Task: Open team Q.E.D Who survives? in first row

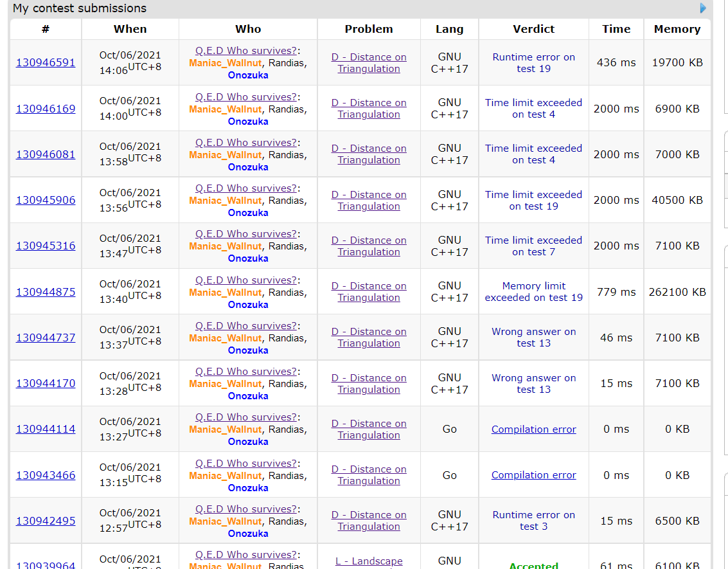Action: [246, 51]
